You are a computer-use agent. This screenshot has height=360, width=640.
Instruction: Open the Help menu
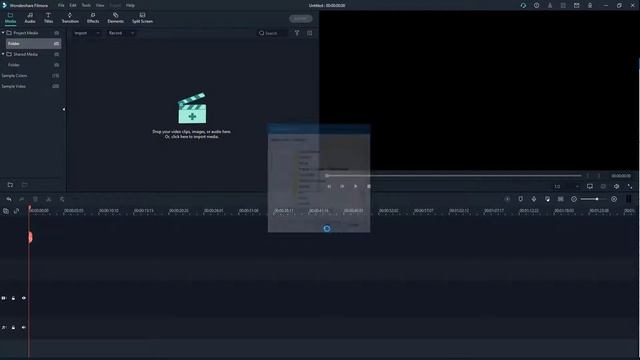click(x=130, y=5)
